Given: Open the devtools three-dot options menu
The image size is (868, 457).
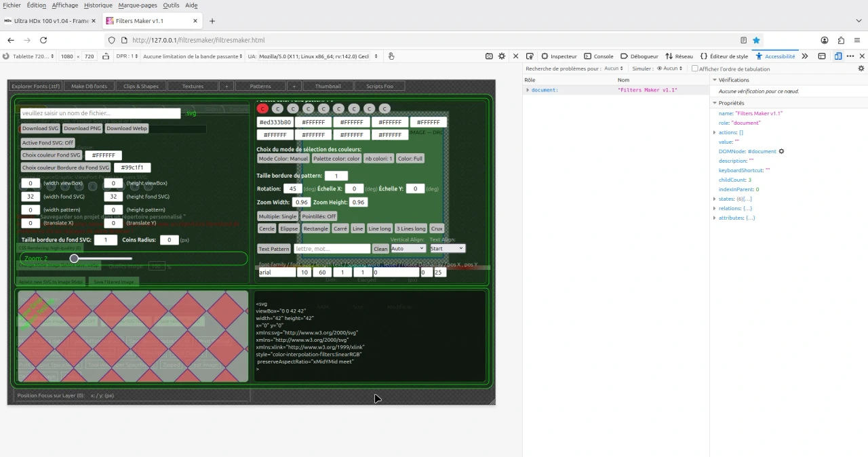Looking at the screenshot, I should [x=850, y=56].
